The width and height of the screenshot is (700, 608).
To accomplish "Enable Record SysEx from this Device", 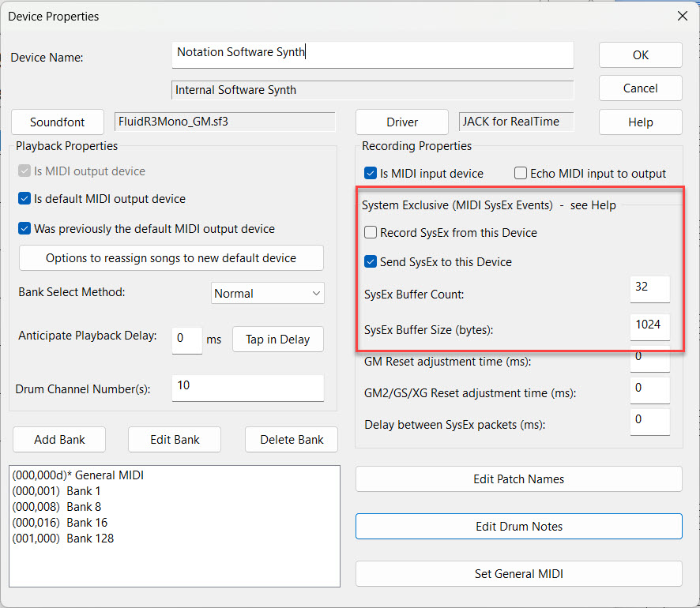I will (x=371, y=233).
